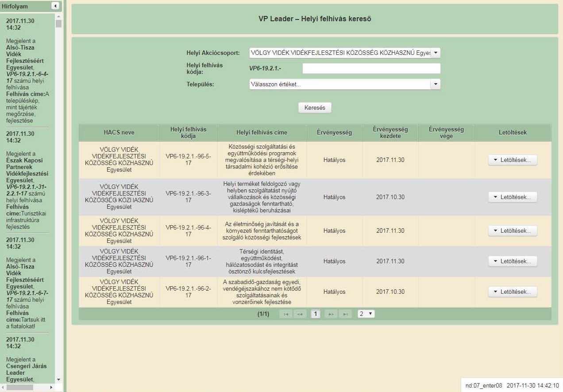Click the Alsó-Tisza news item code VP6-19.2.1.-6-4-17
The image size is (563, 392).
point(27,77)
